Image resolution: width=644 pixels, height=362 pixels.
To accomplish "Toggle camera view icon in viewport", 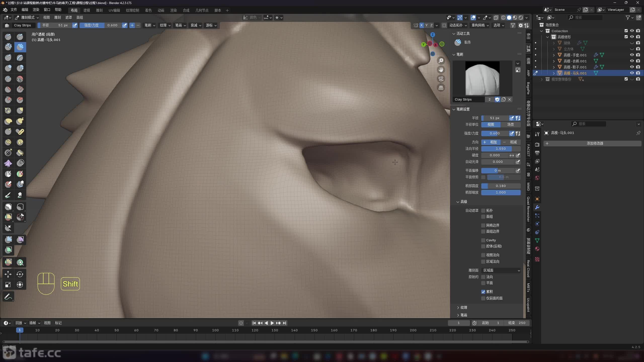I will [441, 79].
